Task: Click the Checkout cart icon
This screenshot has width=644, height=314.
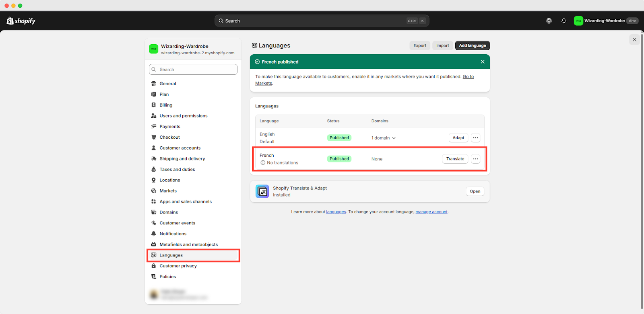Action: tap(154, 137)
